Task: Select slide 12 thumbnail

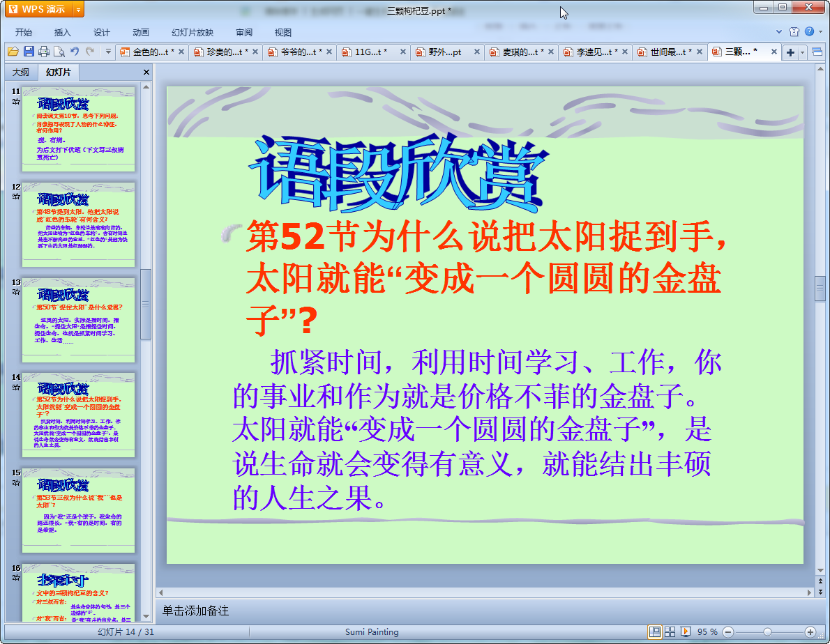Action: click(x=78, y=224)
